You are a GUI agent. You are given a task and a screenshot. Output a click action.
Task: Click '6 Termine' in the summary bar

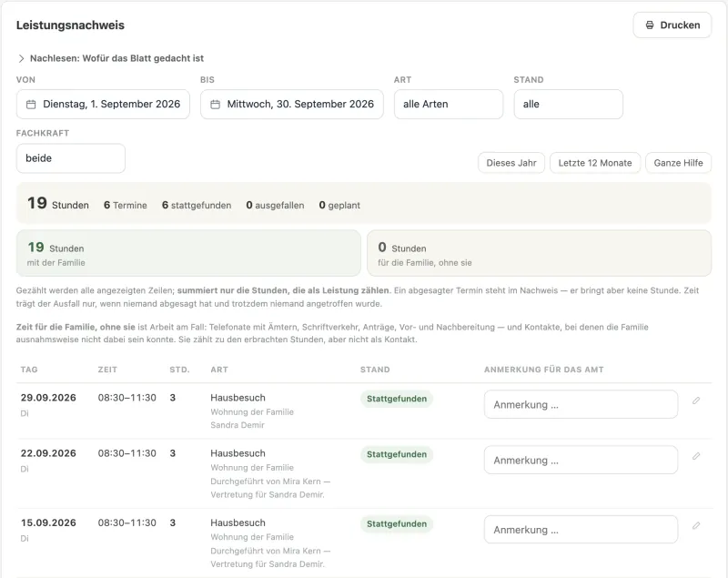(x=126, y=205)
